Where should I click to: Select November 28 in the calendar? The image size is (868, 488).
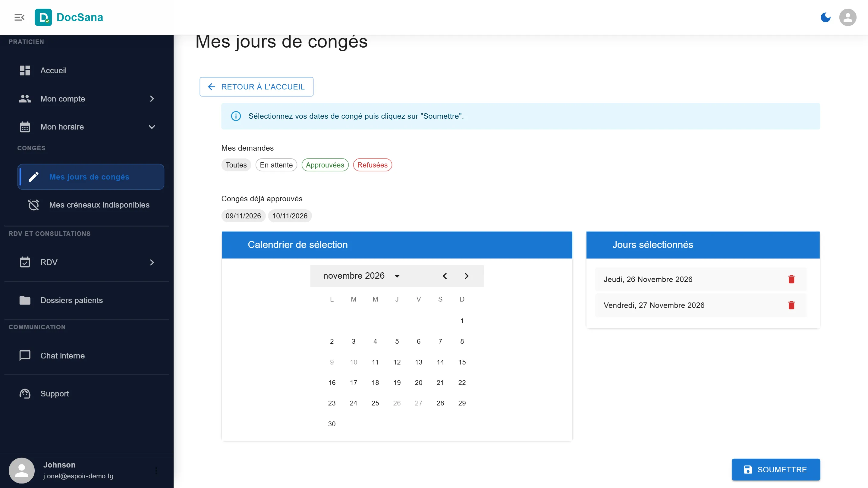[x=440, y=403]
